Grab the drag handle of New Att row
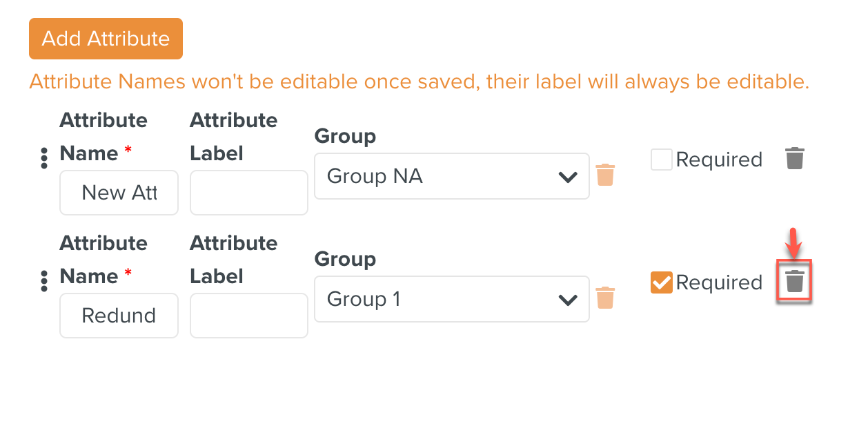This screenshot has height=442, width=868. (x=44, y=158)
